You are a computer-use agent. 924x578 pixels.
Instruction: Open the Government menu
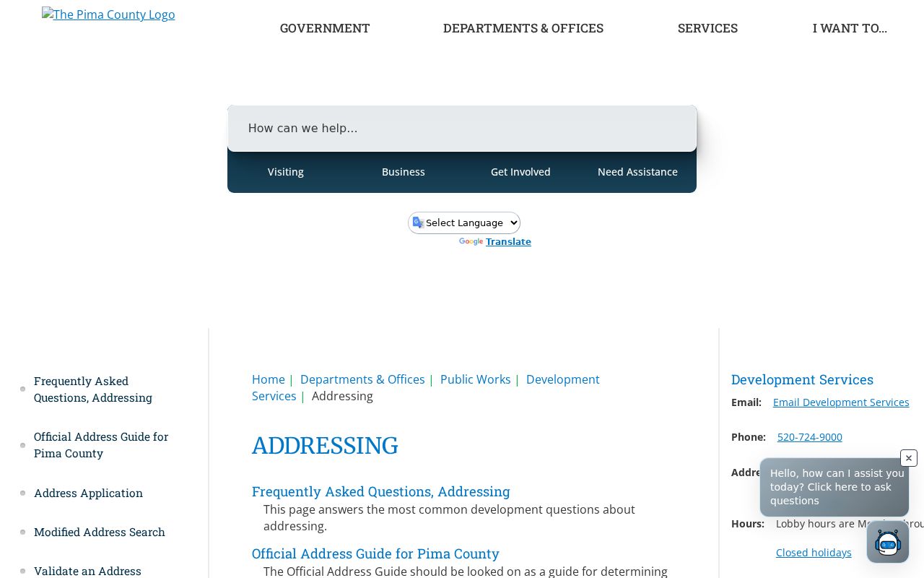(325, 28)
